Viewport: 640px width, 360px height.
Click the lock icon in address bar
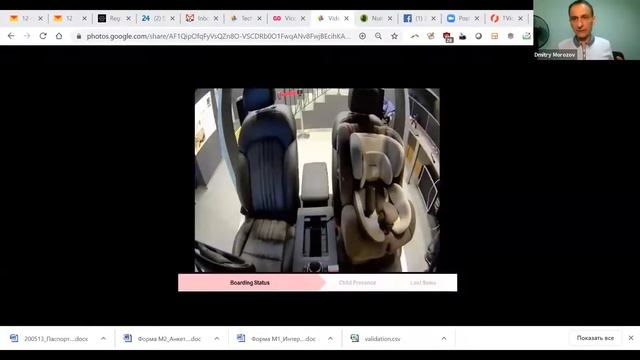(79, 36)
